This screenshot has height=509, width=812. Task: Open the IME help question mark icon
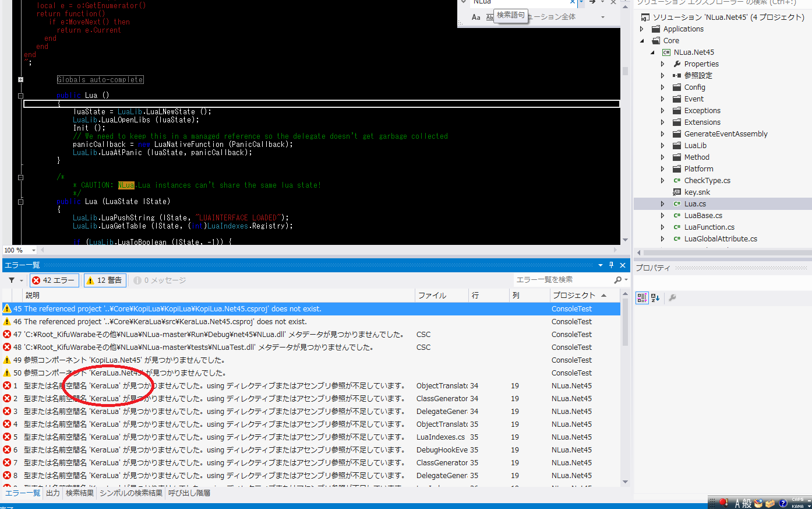point(783,503)
